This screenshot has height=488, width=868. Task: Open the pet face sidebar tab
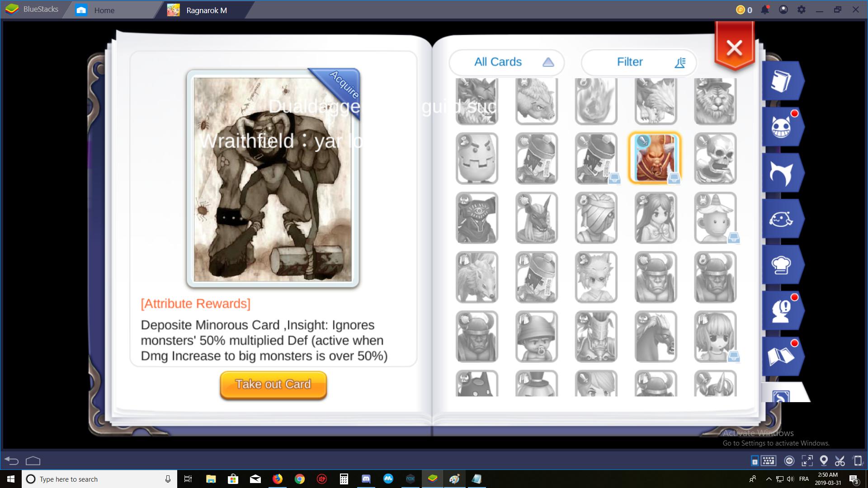pos(783,219)
